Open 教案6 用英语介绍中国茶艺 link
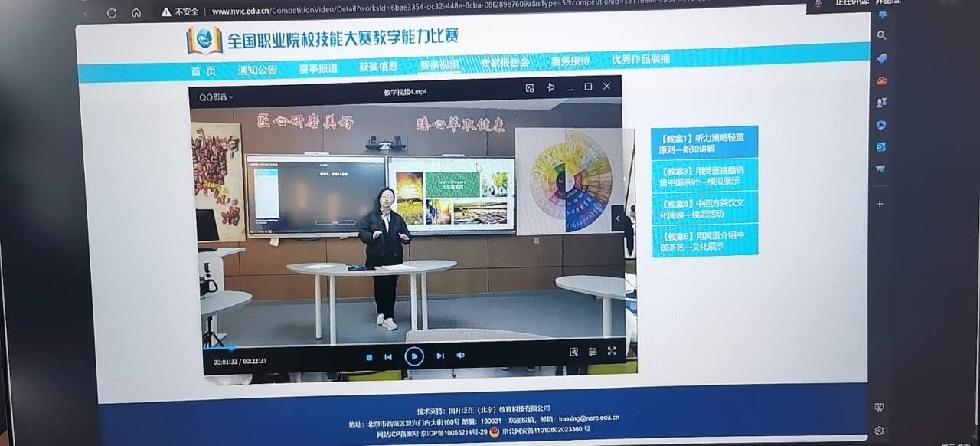 tap(704, 241)
